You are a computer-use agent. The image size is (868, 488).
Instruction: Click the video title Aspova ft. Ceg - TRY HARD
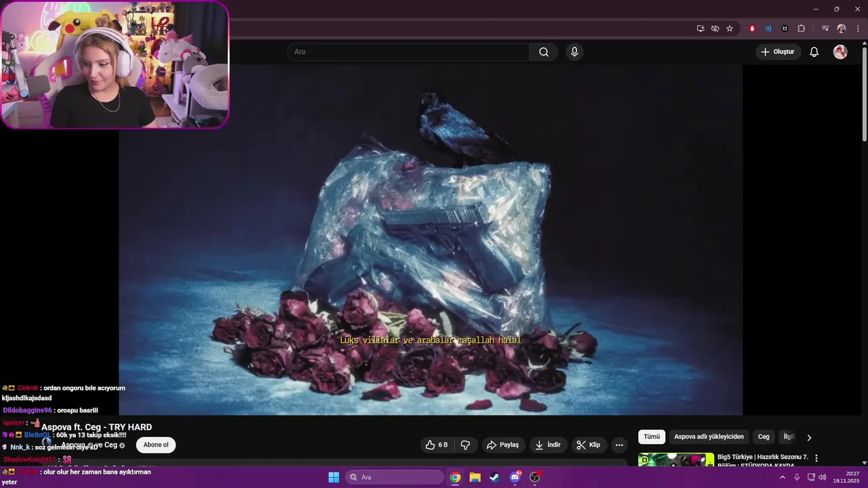[x=96, y=427]
